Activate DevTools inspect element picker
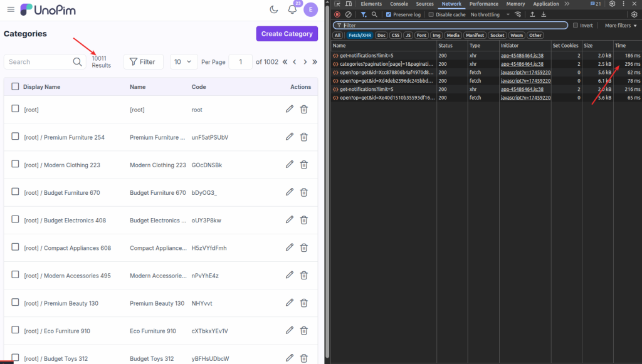 (337, 4)
